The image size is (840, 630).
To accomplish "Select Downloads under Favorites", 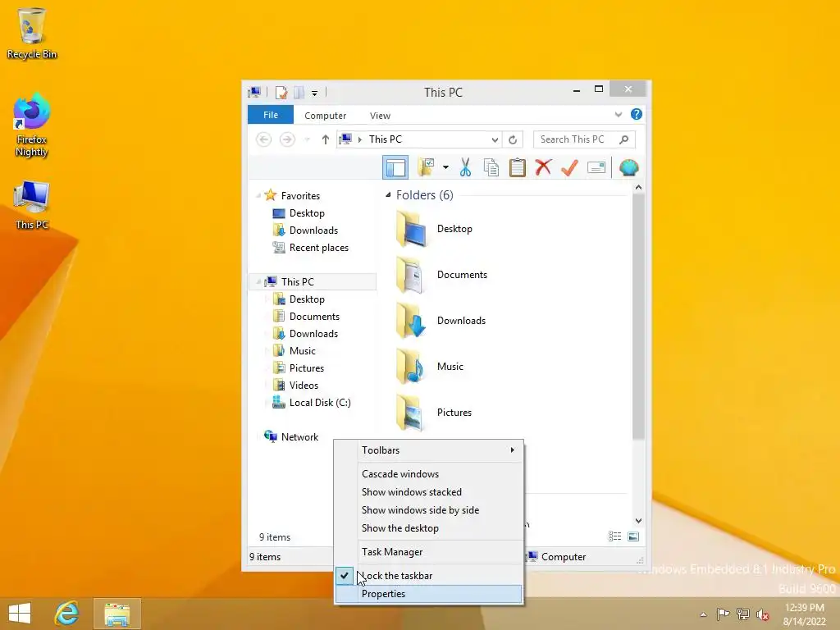I will point(313,231).
